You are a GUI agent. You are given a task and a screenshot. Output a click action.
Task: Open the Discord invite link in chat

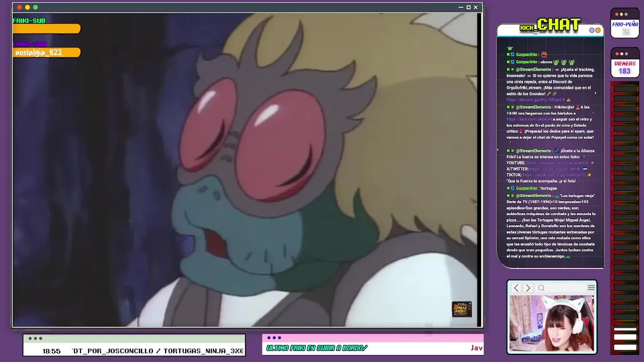pos(535,100)
